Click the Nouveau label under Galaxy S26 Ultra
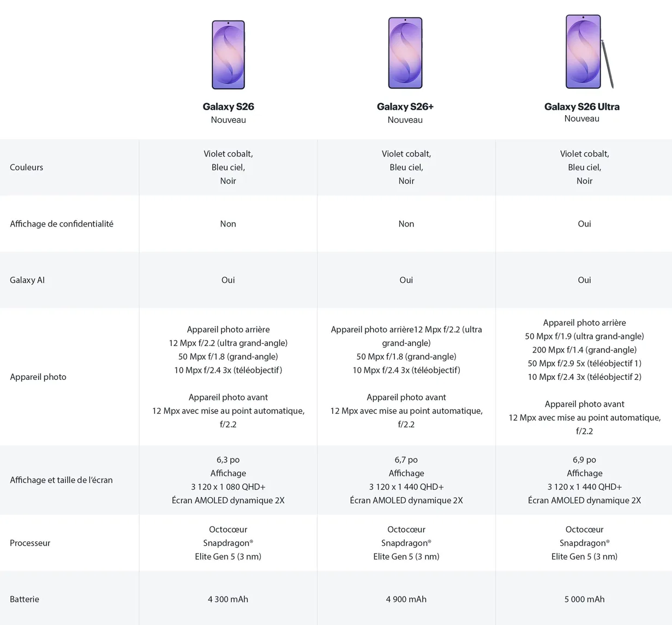The image size is (672, 625). pos(582,119)
